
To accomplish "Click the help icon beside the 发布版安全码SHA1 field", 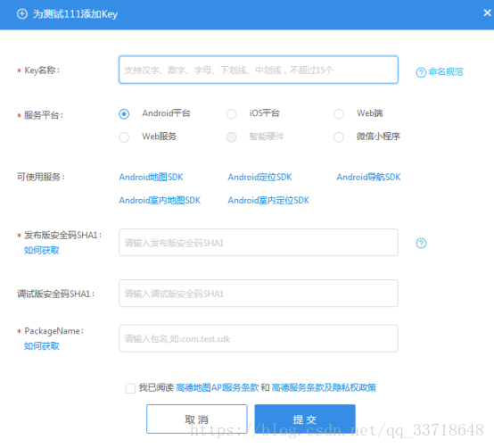I will [x=421, y=243].
